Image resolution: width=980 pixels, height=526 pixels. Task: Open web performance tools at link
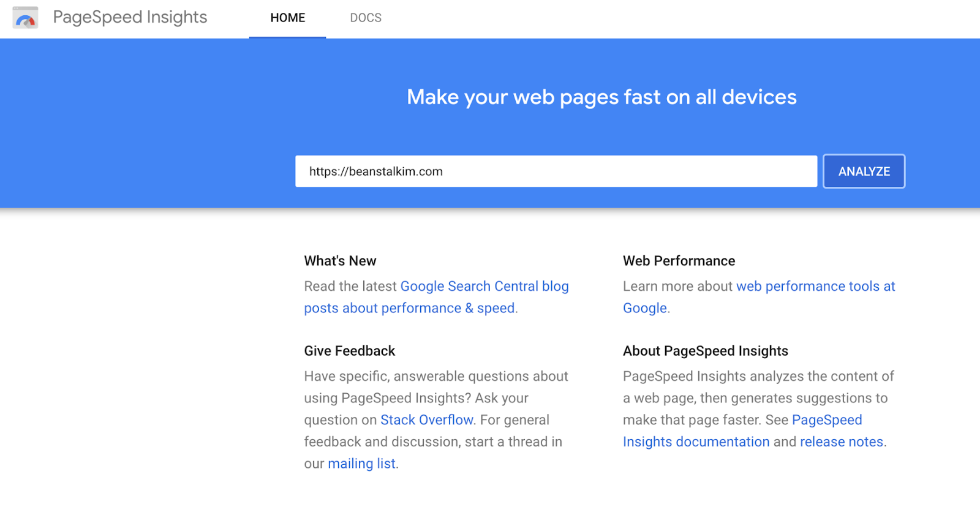pos(816,286)
